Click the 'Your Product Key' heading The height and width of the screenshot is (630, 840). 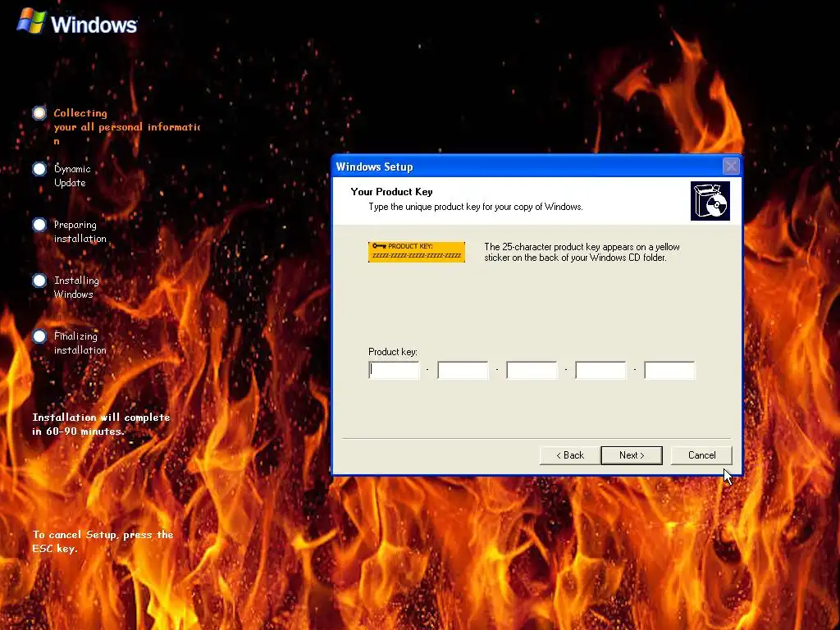(x=391, y=192)
